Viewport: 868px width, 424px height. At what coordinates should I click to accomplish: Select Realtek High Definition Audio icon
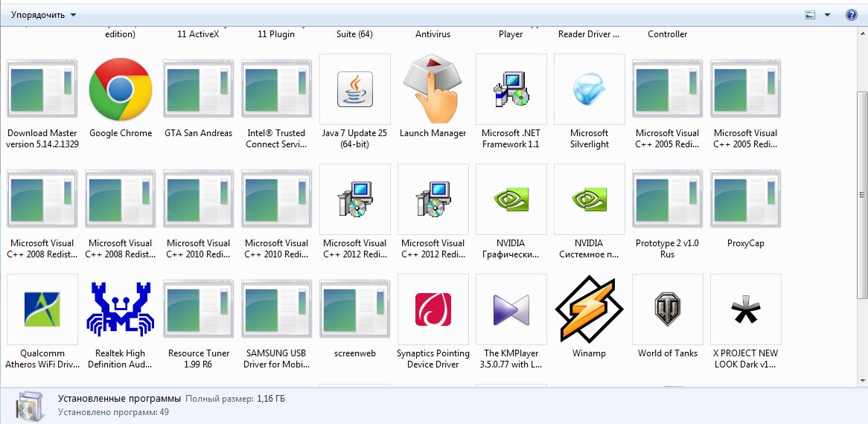(x=120, y=309)
